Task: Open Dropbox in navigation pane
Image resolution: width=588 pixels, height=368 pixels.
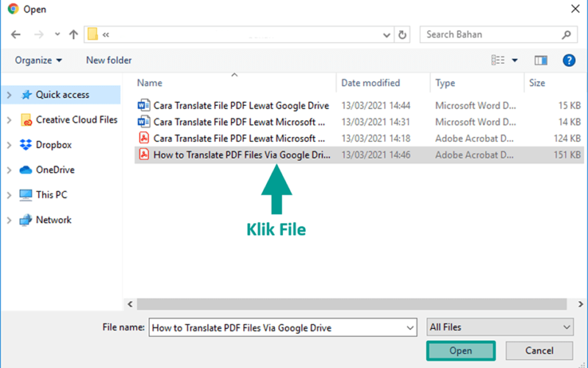Action: click(x=54, y=145)
